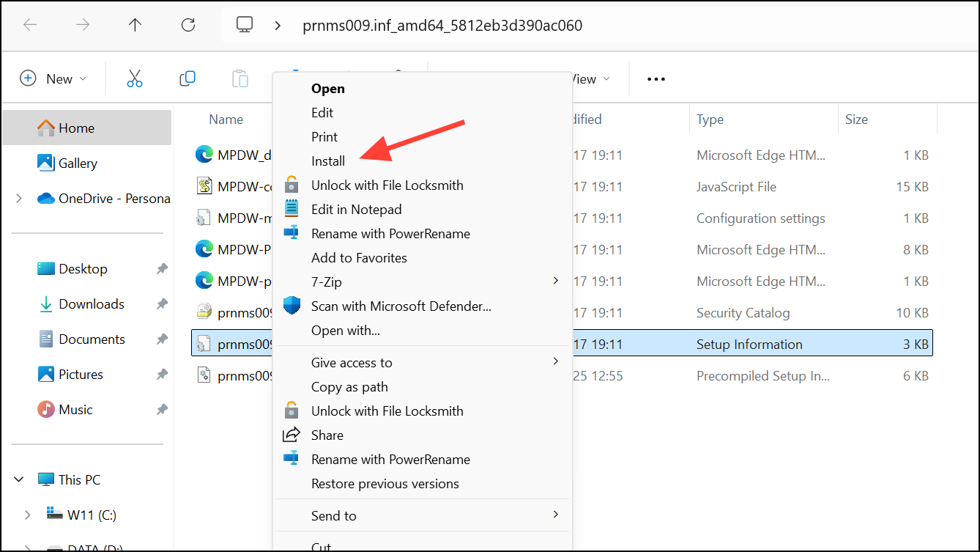Open the Downloads folder in sidebar
This screenshot has width=980, height=552.
[x=91, y=303]
